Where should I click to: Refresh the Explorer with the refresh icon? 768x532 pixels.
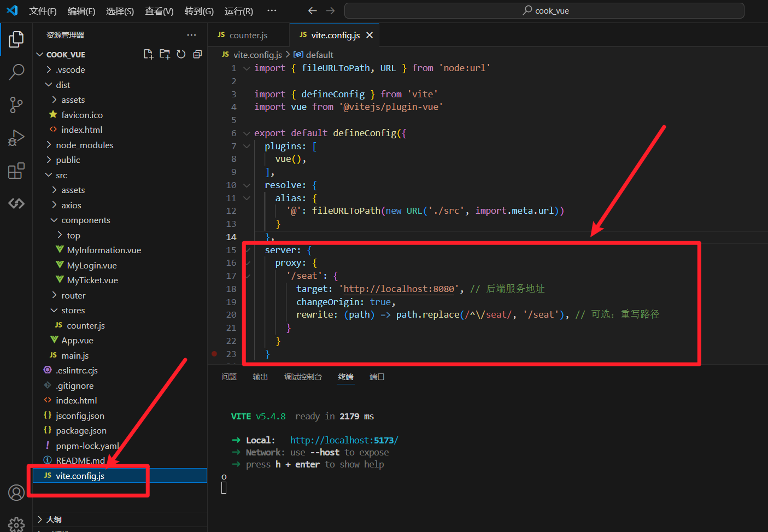click(181, 54)
